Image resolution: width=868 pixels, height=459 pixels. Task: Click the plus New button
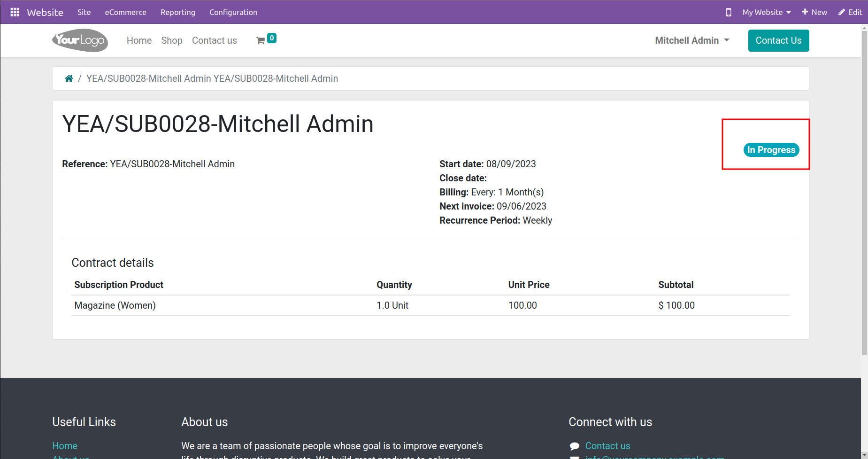point(814,12)
